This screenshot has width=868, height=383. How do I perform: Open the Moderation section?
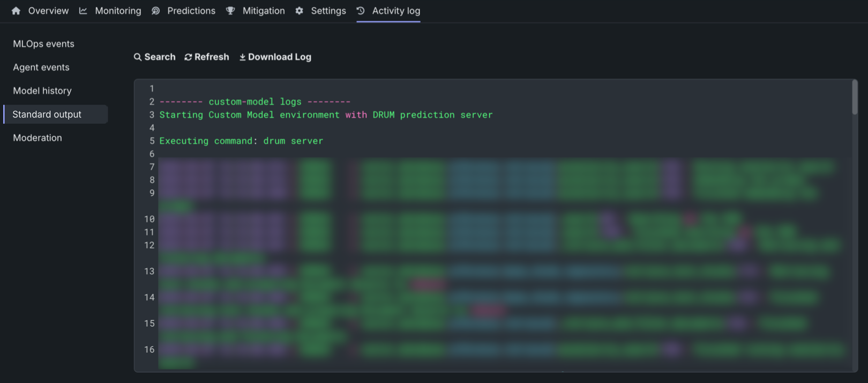38,138
